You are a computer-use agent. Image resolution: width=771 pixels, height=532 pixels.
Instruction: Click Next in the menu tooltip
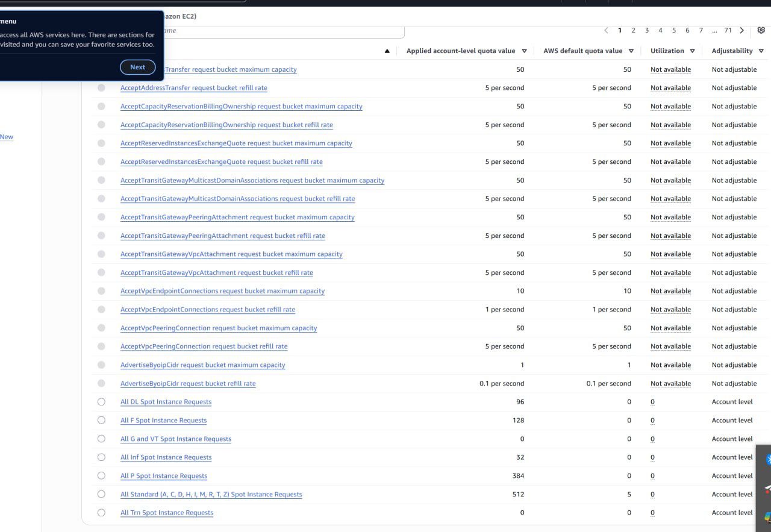click(x=138, y=67)
